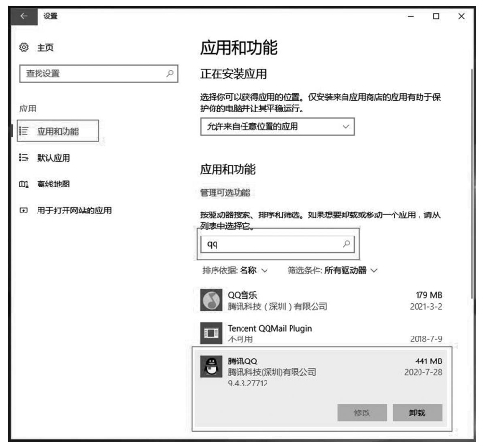Click the 用于打开网站的应用 sidebar icon

[24, 211]
